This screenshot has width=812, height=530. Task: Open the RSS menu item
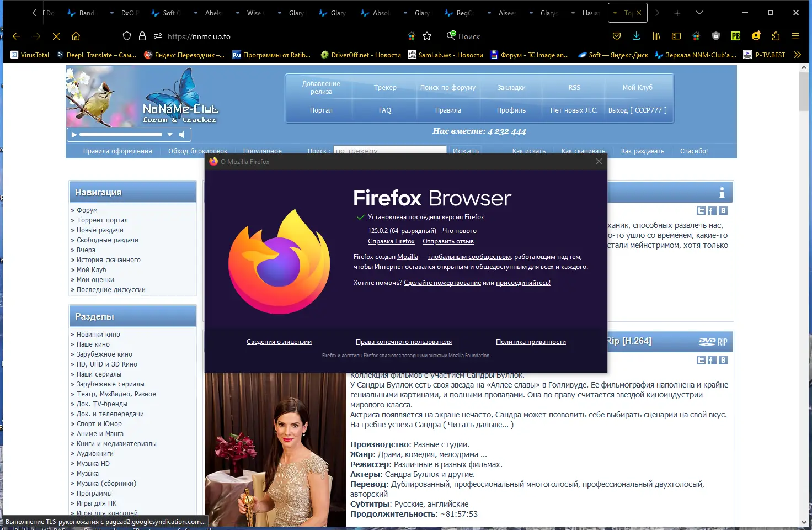pyautogui.click(x=574, y=88)
